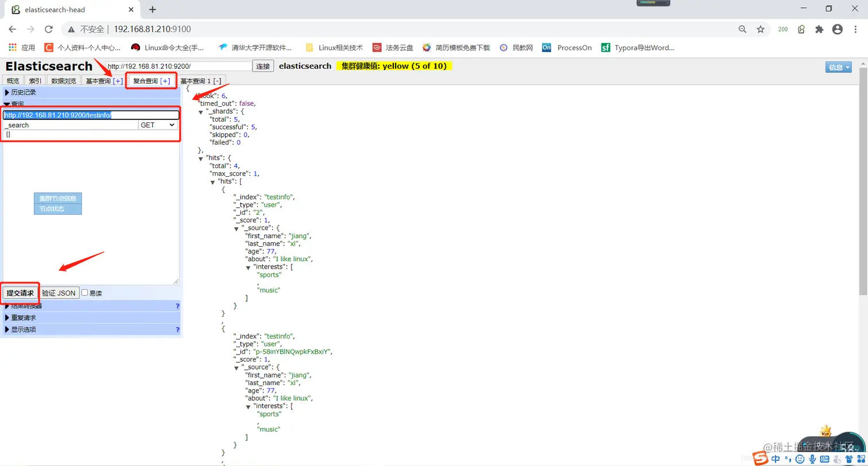
Task: Select 节点状态 menu entry
Action: [58, 209]
